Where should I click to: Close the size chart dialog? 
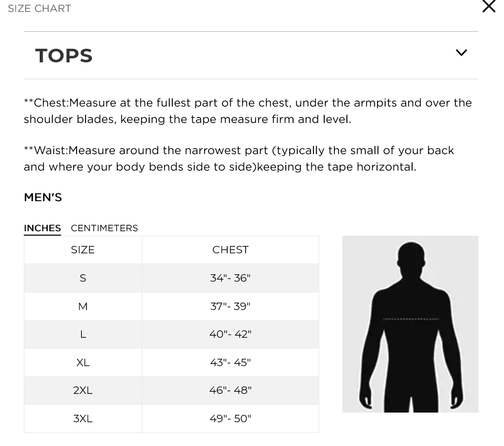[489, 6]
